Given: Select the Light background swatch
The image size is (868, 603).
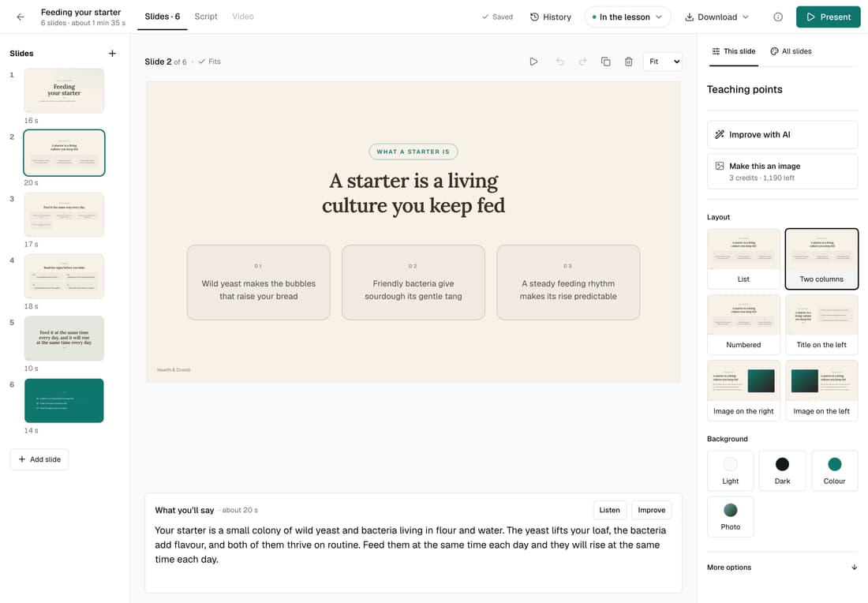Looking at the screenshot, I should (x=730, y=470).
